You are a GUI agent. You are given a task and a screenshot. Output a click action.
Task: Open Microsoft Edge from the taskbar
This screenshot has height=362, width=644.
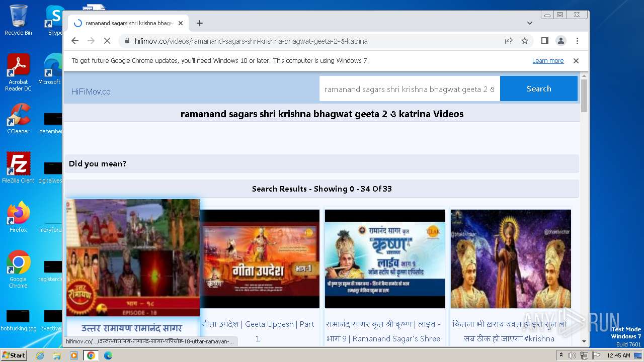click(108, 355)
